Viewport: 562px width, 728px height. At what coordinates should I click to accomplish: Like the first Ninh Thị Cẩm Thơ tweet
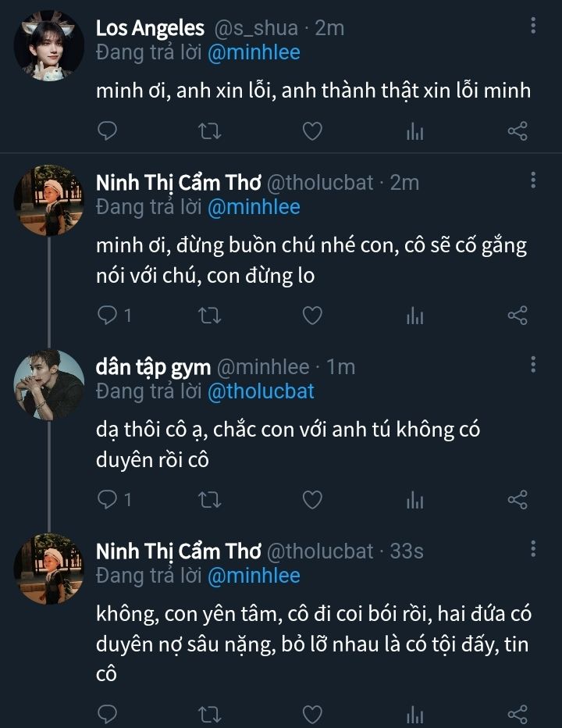pyautogui.click(x=312, y=315)
